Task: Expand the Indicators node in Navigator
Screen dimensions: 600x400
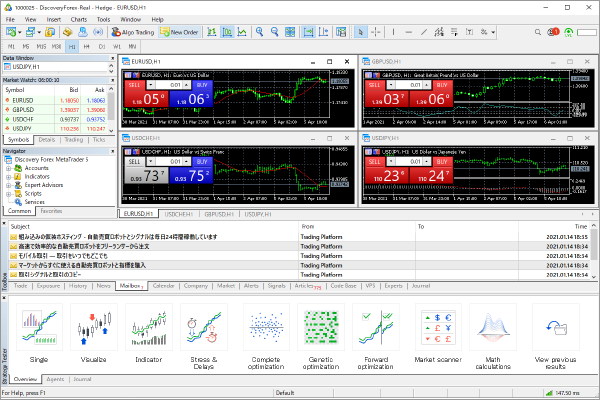Action: click(x=8, y=176)
